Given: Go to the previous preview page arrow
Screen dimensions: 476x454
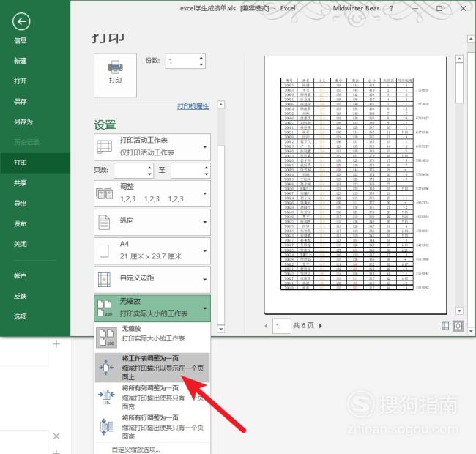Looking at the screenshot, I should (267, 326).
